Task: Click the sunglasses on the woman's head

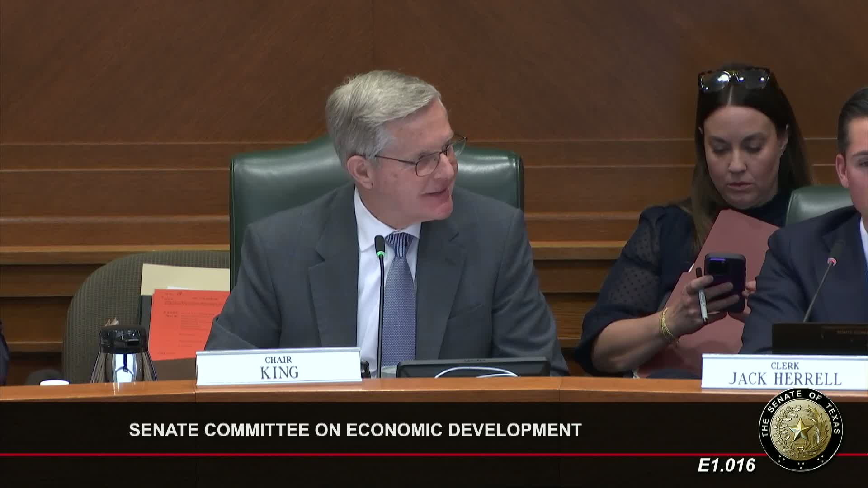Action: coord(734,80)
